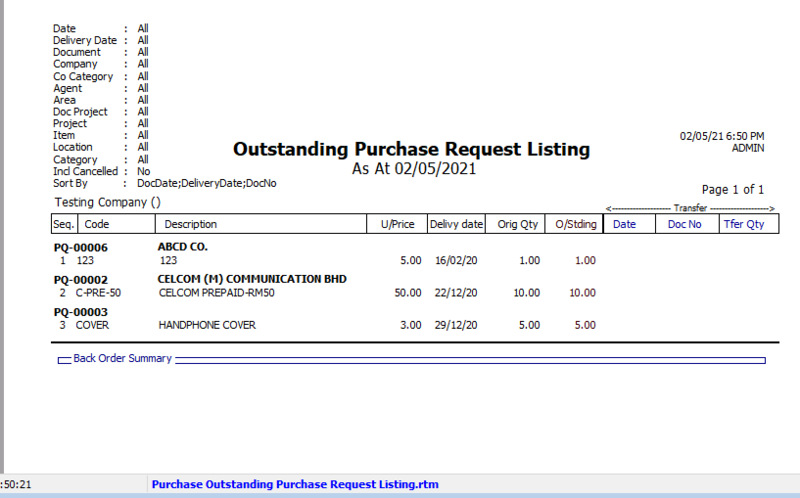
Task: Click the C-PRE-50 item code
Action: click(99, 292)
